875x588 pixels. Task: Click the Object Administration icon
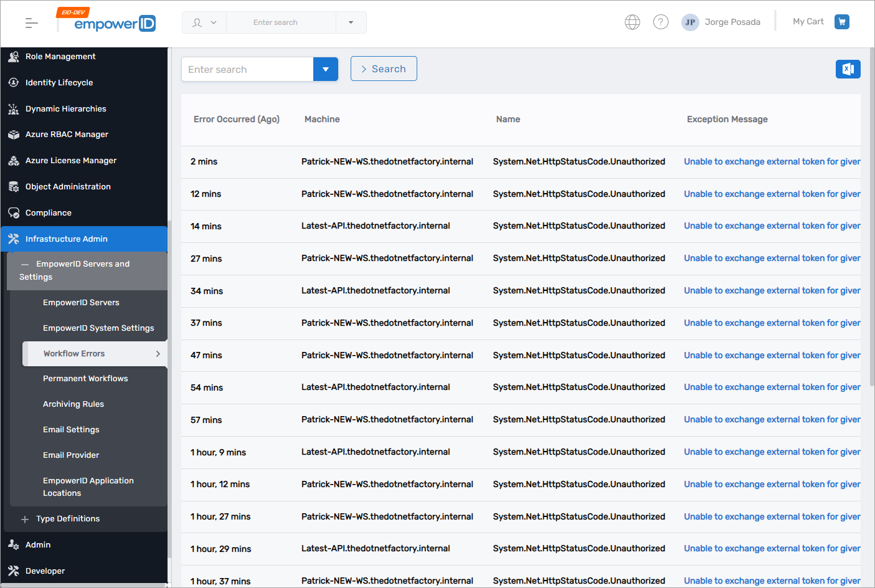pos(14,186)
